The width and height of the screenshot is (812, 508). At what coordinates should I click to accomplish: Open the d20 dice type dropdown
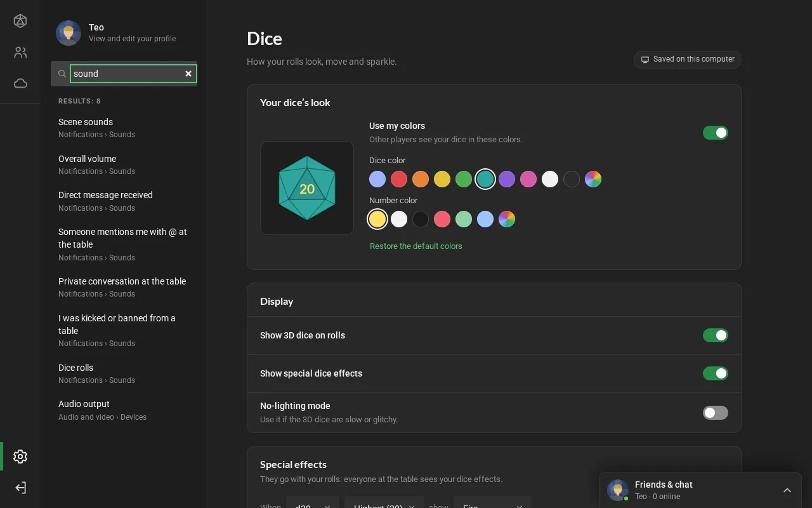[313, 502]
